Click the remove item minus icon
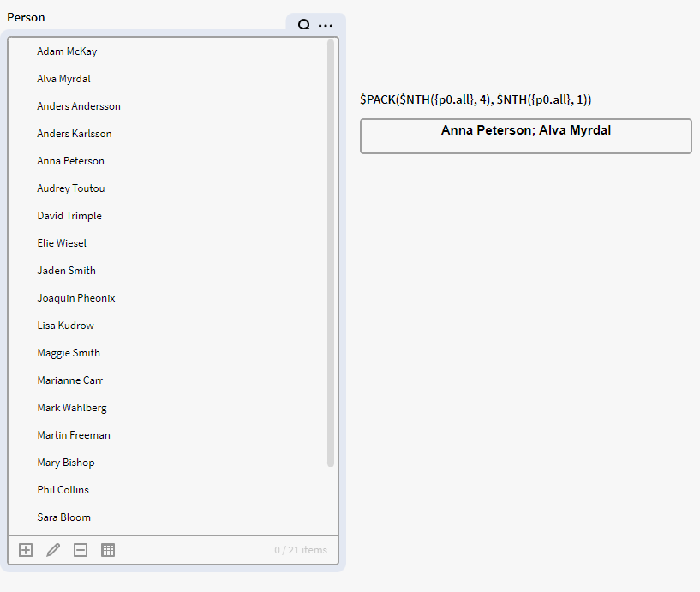Viewport: 700px width, 592px height. [x=81, y=550]
